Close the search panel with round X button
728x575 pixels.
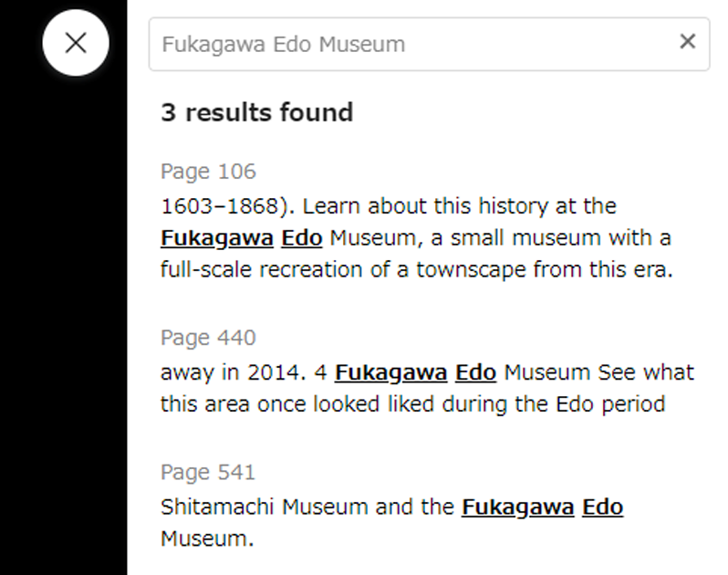tap(76, 42)
